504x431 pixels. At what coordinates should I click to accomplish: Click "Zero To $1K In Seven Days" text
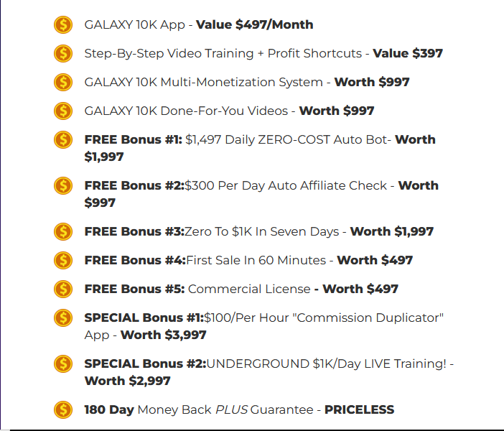tap(261, 231)
